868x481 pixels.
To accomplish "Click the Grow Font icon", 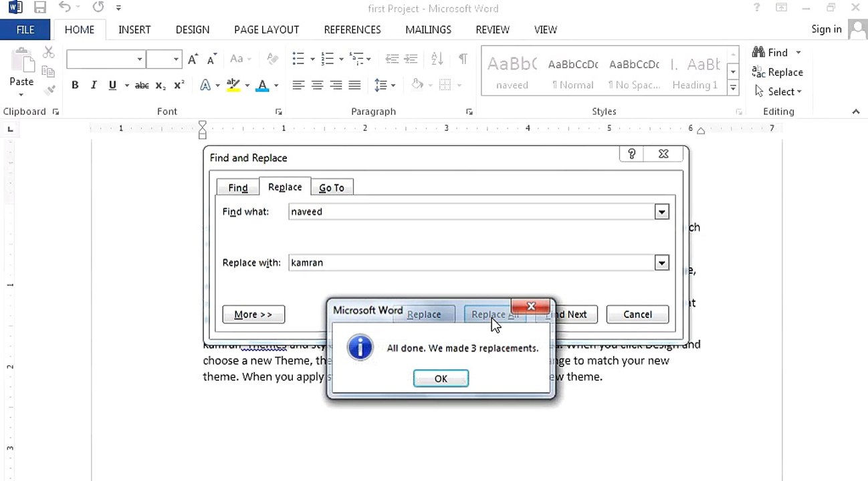I will tap(193, 59).
